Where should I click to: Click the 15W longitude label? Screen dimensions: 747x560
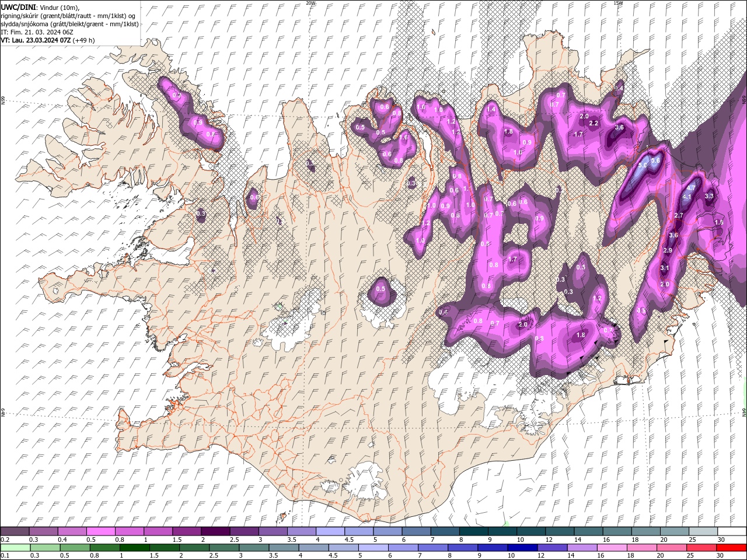(618, 3)
